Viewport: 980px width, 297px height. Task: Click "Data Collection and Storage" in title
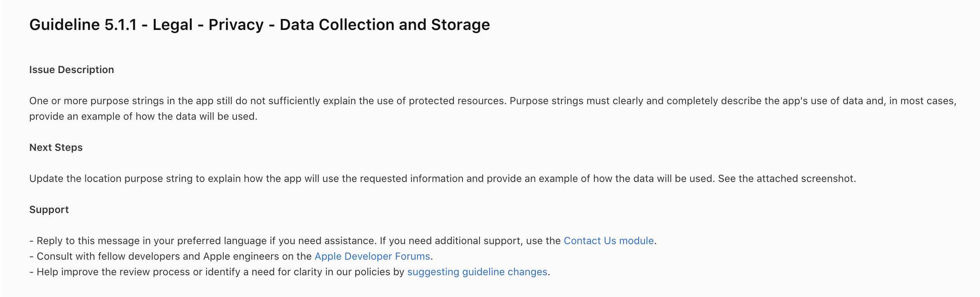click(385, 24)
